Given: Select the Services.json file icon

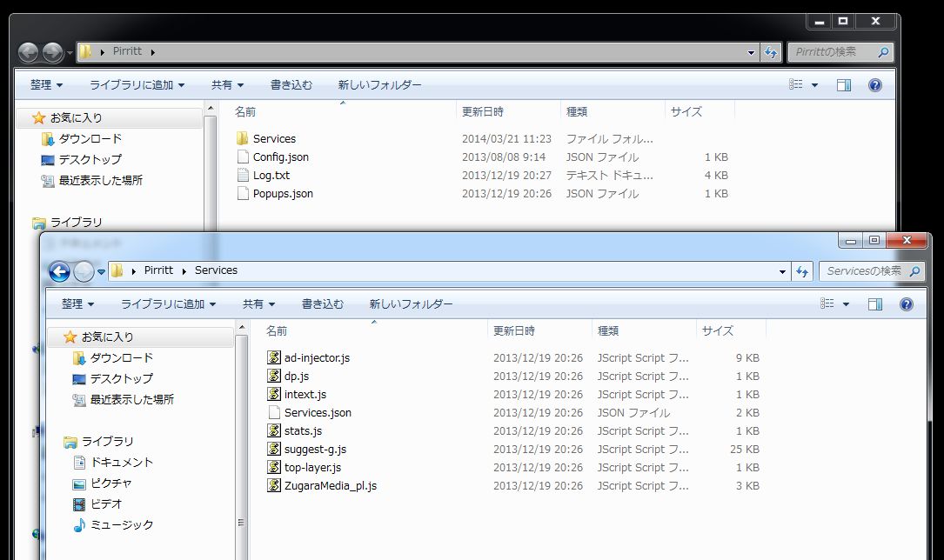Looking at the screenshot, I should [274, 413].
